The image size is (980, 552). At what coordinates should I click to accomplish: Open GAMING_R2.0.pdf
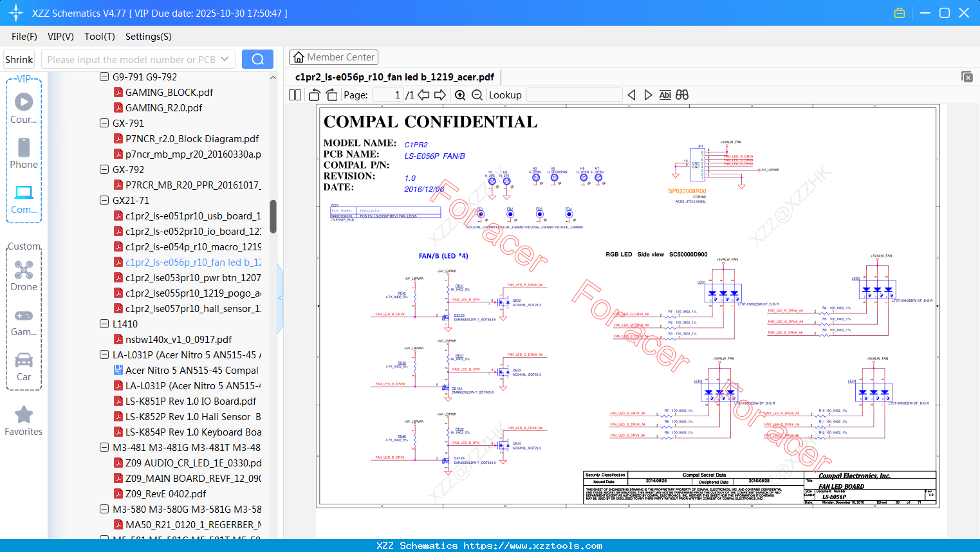[158, 107]
